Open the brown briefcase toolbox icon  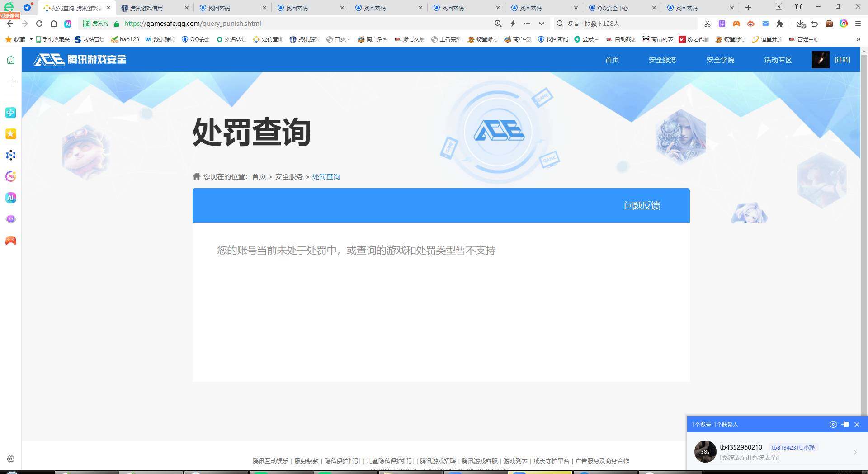click(829, 24)
